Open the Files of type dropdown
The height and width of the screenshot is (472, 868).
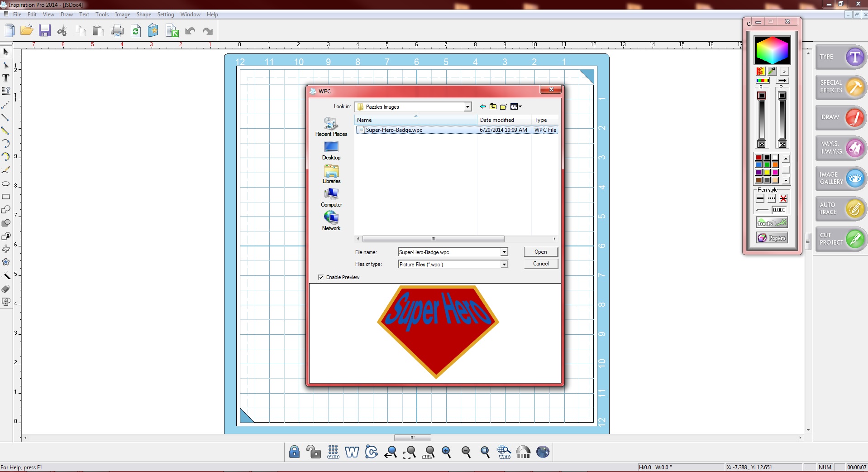pos(504,265)
